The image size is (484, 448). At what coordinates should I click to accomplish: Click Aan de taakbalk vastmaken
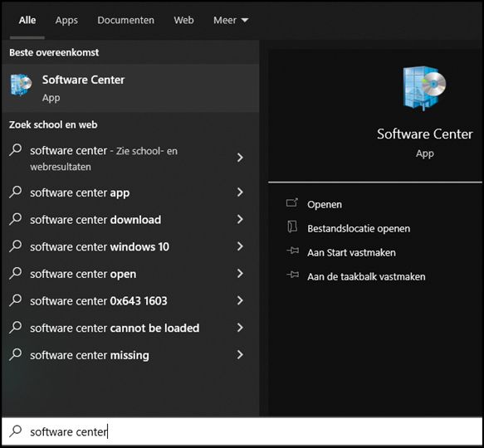pyautogui.click(x=366, y=277)
